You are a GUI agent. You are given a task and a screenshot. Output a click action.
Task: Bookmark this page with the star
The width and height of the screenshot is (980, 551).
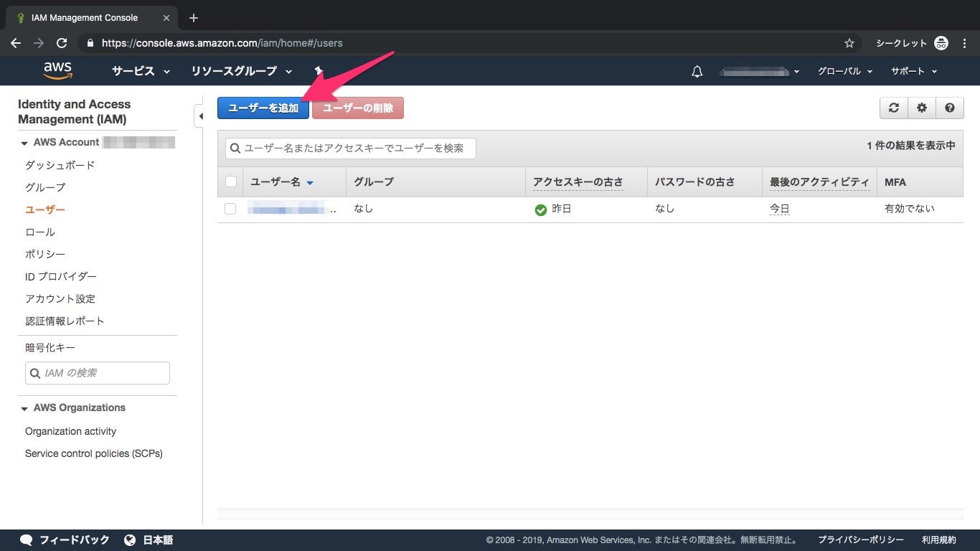pyautogui.click(x=849, y=43)
